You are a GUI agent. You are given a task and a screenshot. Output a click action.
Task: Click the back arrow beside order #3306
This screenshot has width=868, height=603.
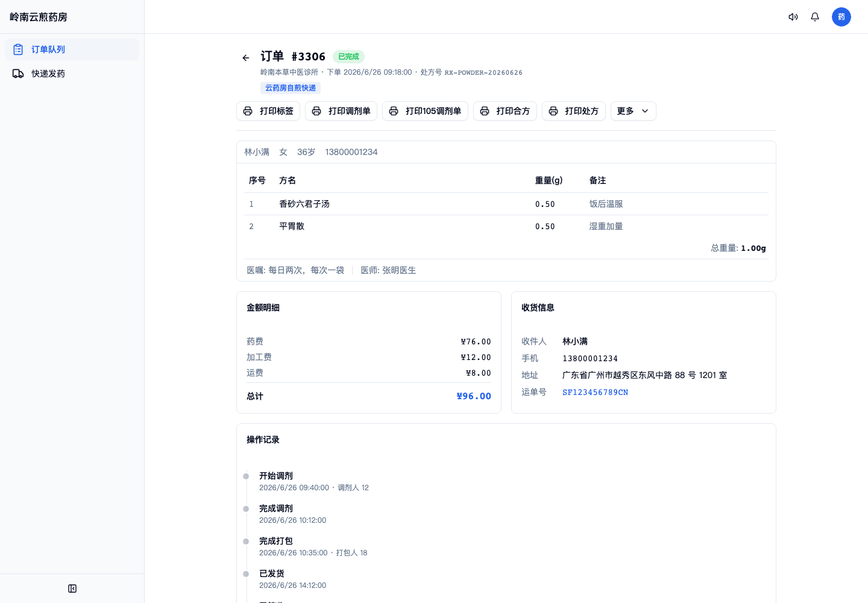click(x=246, y=58)
